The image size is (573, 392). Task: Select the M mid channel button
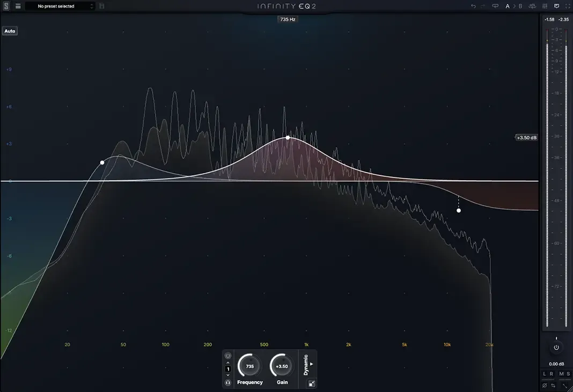pyautogui.click(x=561, y=374)
